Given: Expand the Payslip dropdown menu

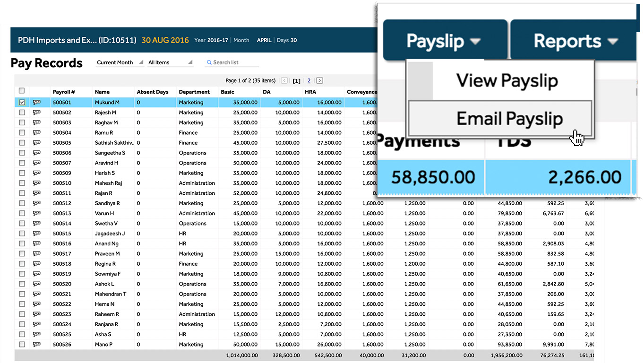Looking at the screenshot, I should 445,41.
